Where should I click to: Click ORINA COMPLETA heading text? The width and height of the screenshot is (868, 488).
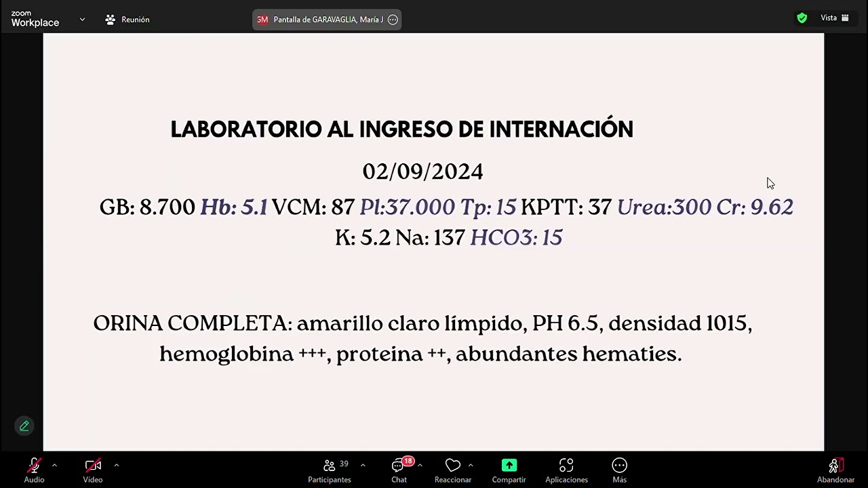pyautogui.click(x=193, y=323)
